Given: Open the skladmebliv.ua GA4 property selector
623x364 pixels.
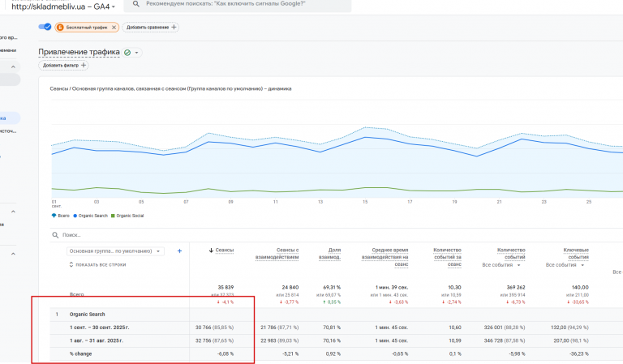Looking at the screenshot, I should click(63, 6).
